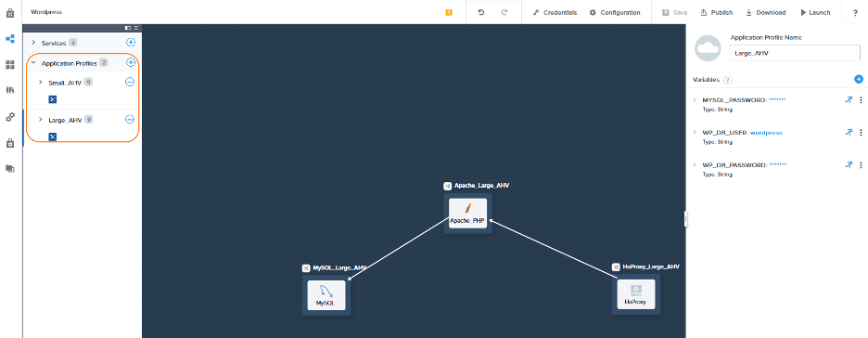Open the four-squares grid sidebar icon
The height and width of the screenshot is (338, 868).
[x=10, y=65]
